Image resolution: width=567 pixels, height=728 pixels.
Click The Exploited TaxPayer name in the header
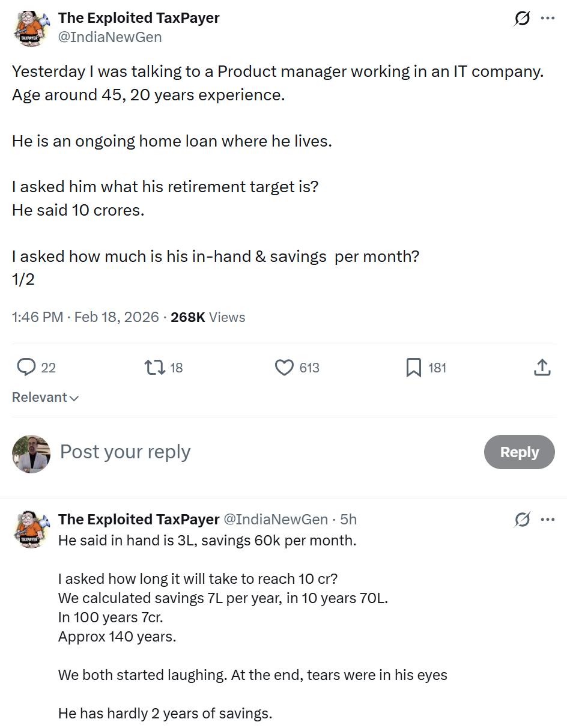[139, 18]
